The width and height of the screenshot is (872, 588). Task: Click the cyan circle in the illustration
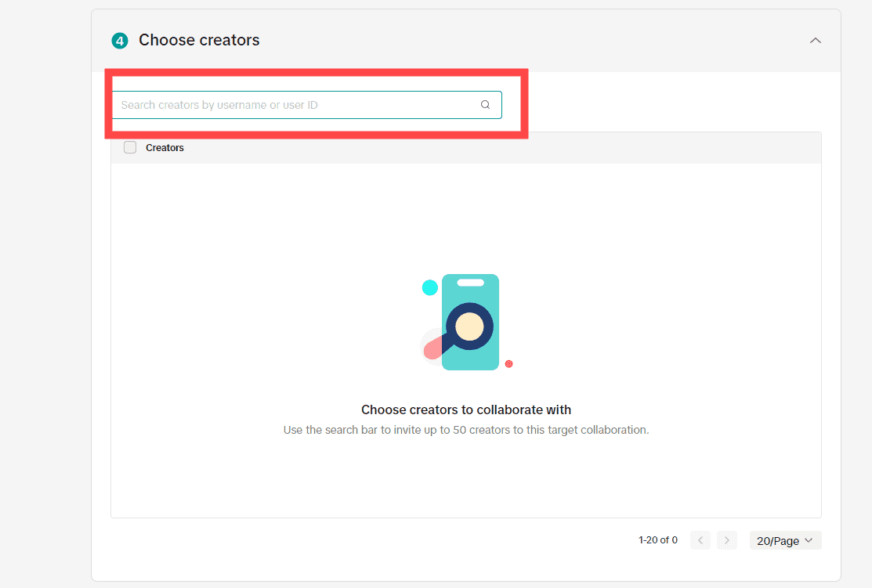pyautogui.click(x=430, y=287)
